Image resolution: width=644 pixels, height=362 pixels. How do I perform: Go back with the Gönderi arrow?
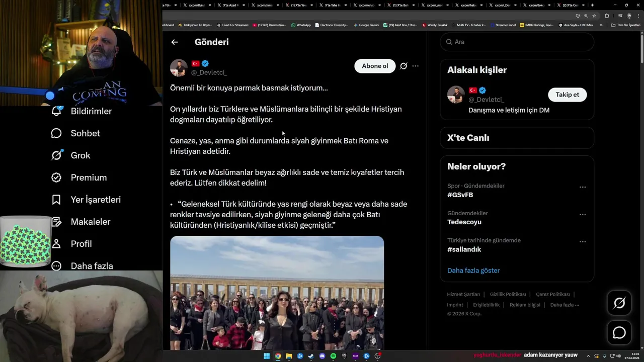coord(175,42)
